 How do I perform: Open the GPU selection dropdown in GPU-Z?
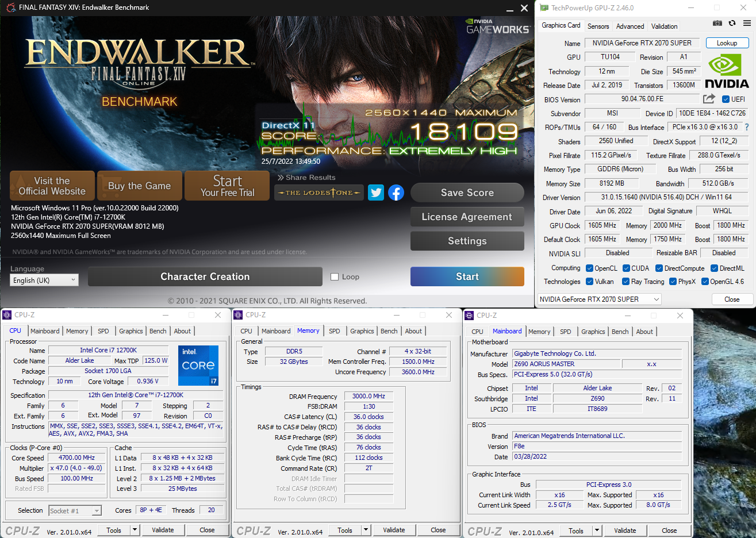599,299
